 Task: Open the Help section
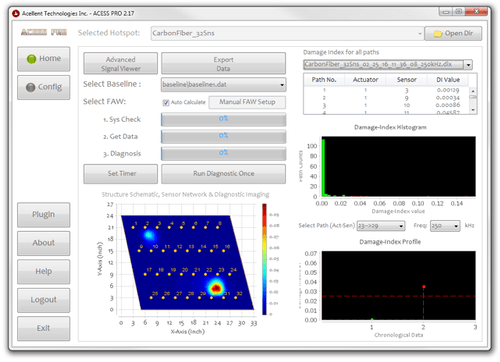click(x=44, y=272)
